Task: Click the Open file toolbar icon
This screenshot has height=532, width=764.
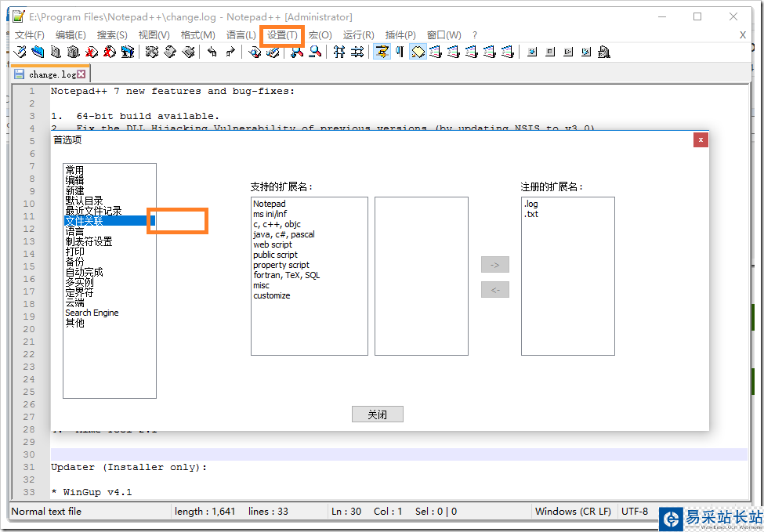Action: (38, 52)
